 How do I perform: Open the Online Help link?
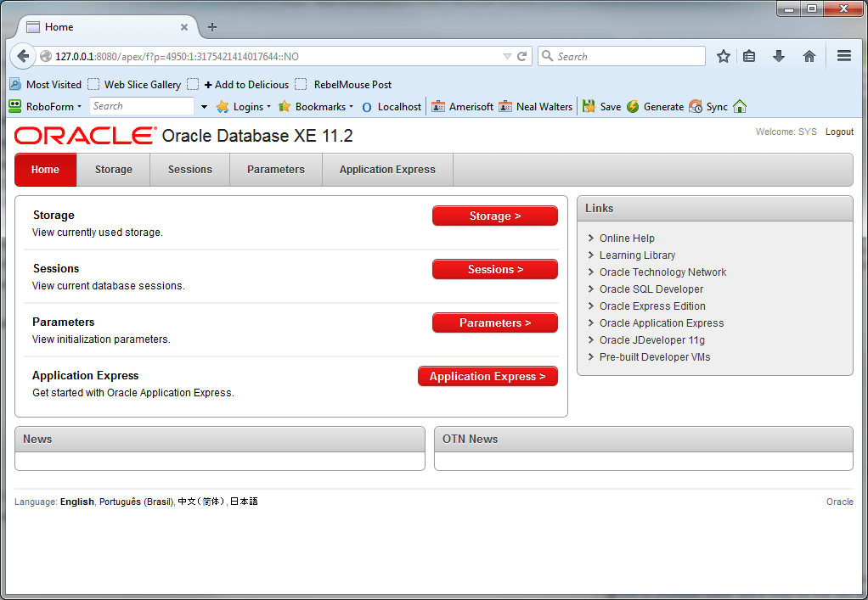coord(627,238)
